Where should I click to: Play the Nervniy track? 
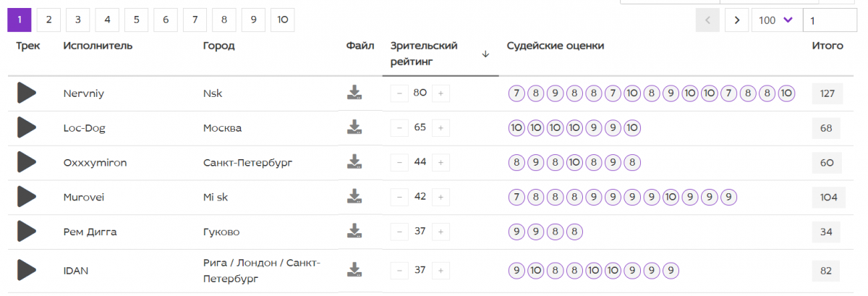click(27, 93)
